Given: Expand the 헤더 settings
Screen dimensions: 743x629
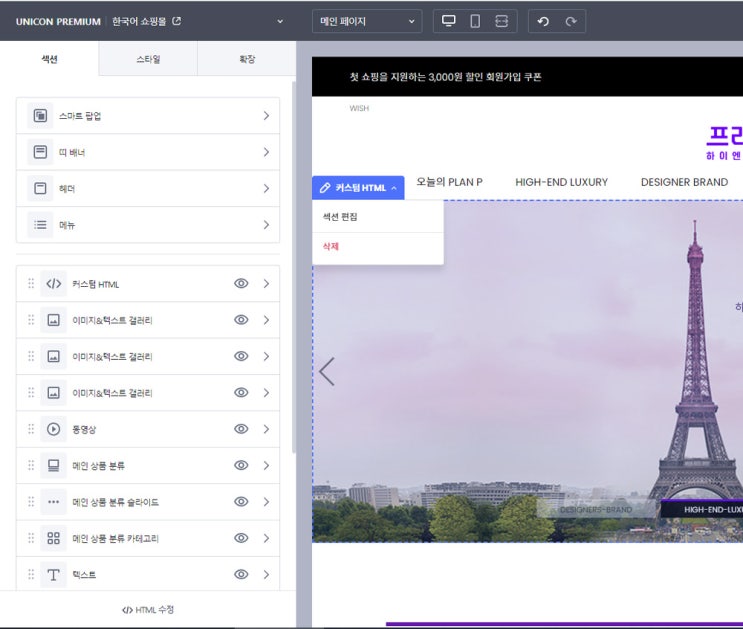Looking at the screenshot, I should pos(266,189).
